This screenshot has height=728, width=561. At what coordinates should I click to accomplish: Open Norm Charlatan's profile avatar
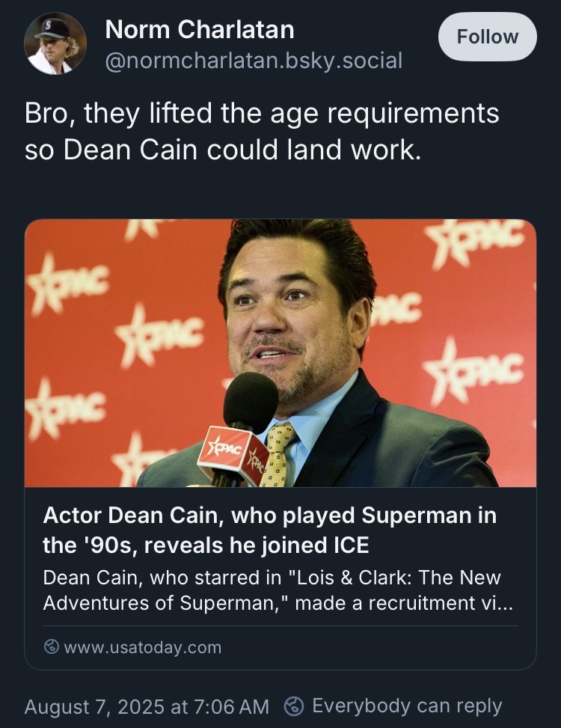pyautogui.click(x=55, y=43)
